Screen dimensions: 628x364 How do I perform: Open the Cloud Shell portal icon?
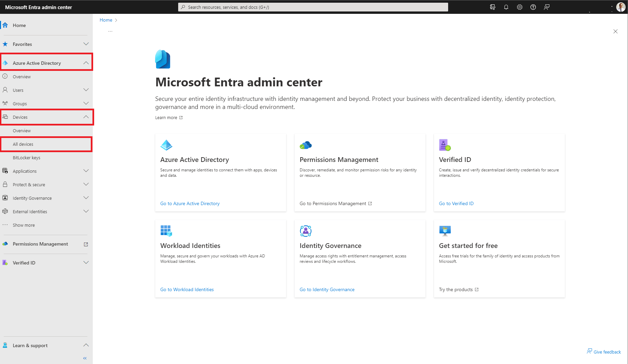click(x=493, y=7)
